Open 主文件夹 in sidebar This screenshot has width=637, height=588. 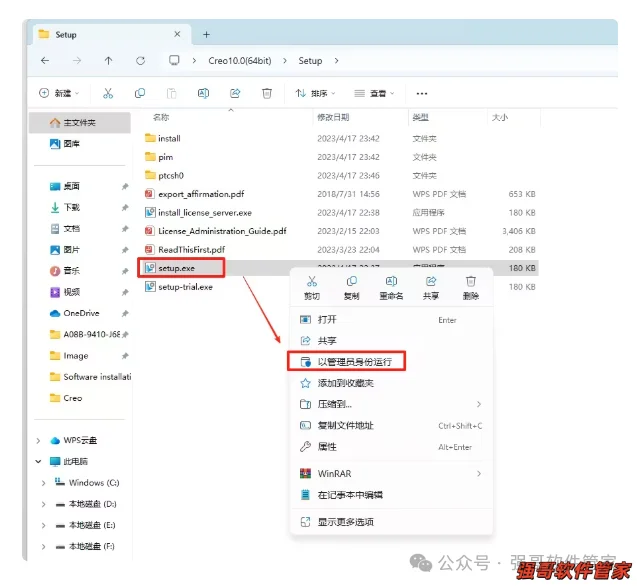pyautogui.click(x=80, y=123)
